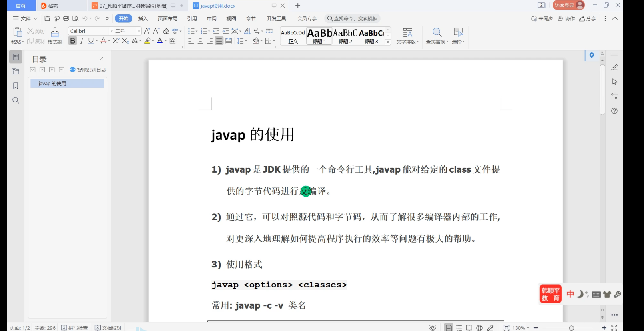Open the Calibri font name dropdown
This screenshot has height=331, width=644.
(112, 31)
